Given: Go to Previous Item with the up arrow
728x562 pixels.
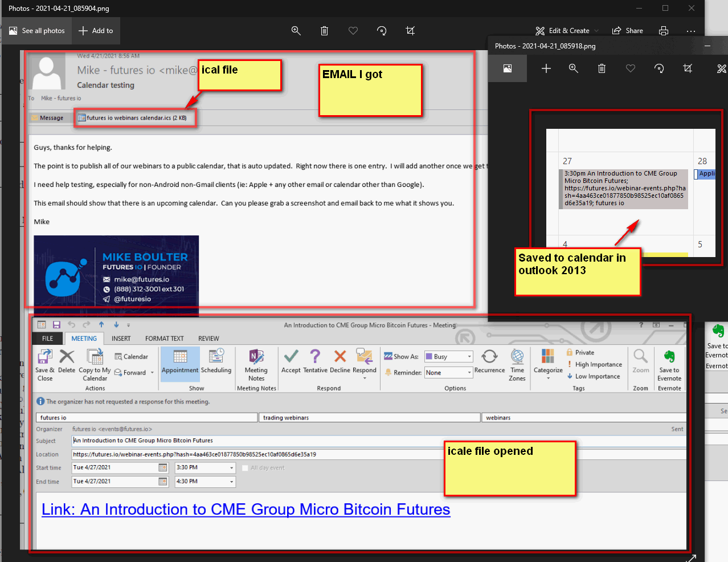Looking at the screenshot, I should coord(101,325).
